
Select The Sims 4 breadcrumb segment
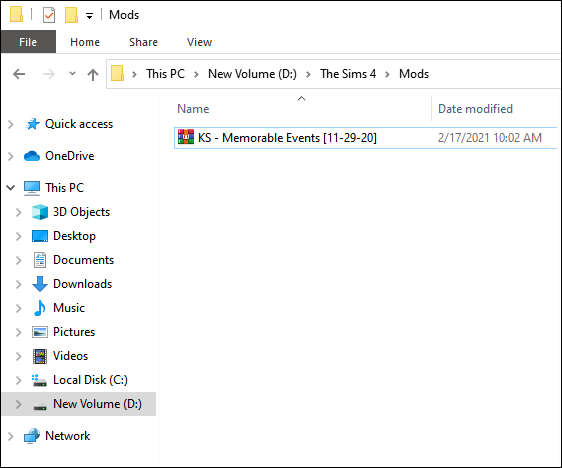point(348,74)
